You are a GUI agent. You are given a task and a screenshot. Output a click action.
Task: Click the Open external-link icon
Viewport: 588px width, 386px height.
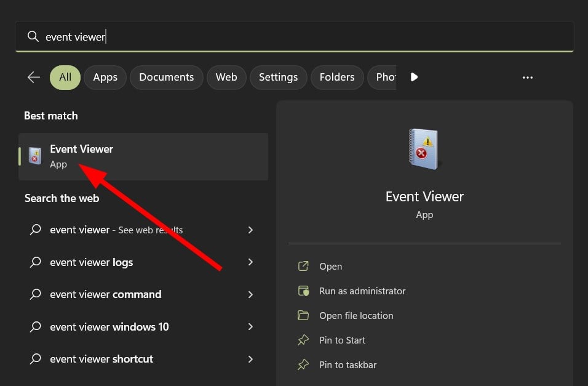pyautogui.click(x=303, y=266)
